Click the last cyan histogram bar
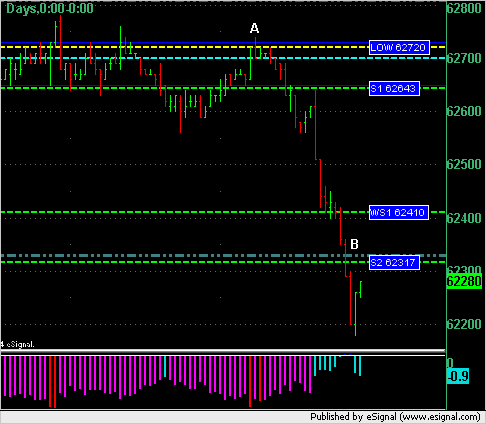486x424 pixels. [x=360, y=366]
